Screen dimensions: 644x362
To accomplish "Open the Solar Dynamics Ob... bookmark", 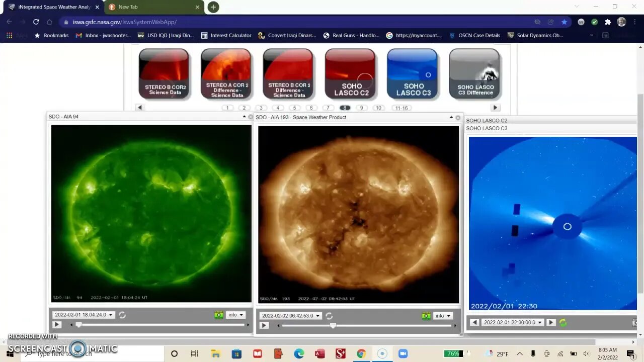I will 535,36.
